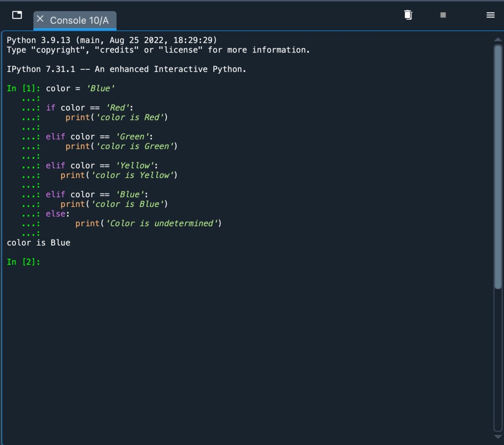Click the print('color is Yellow') line
The width and height of the screenshot is (504, 445).
(119, 175)
